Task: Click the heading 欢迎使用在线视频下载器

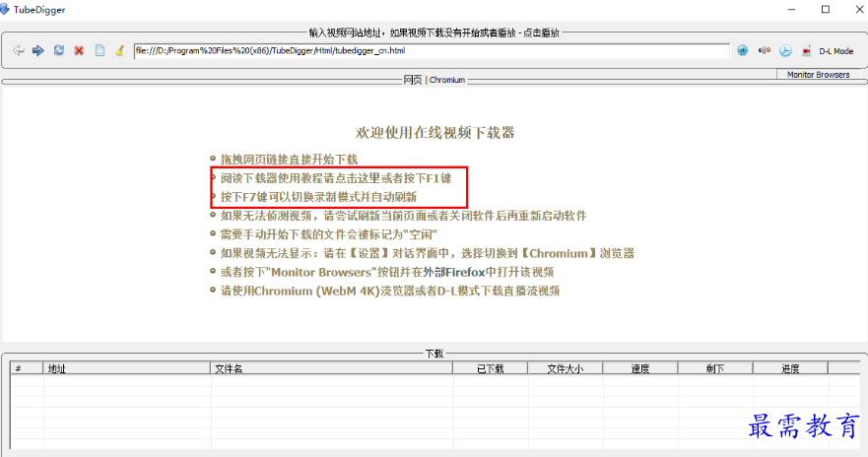Action: point(435,133)
